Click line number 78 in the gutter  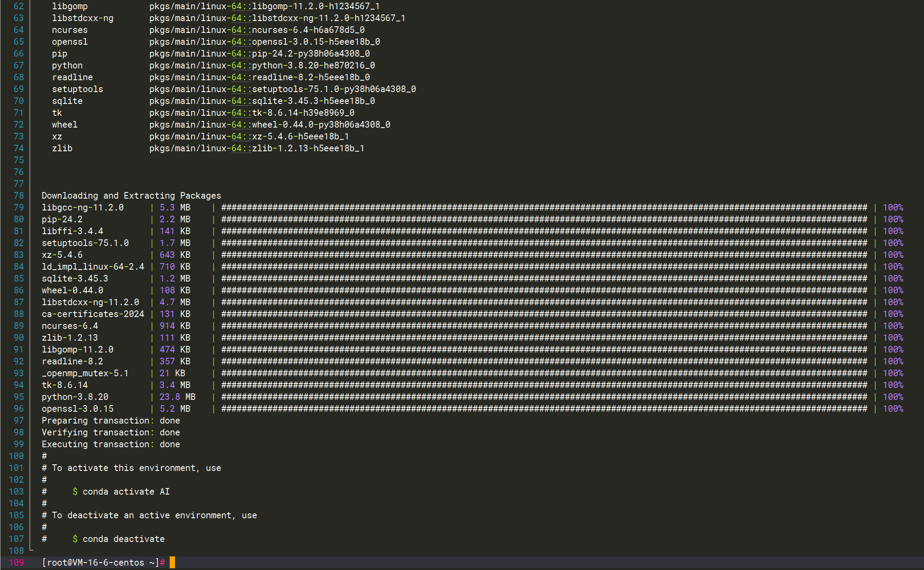[18, 196]
